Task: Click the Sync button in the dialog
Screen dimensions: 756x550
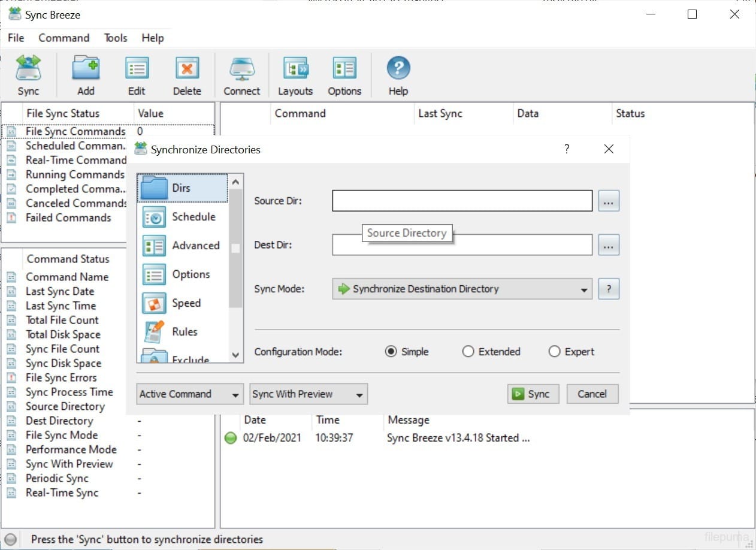Action: (533, 394)
